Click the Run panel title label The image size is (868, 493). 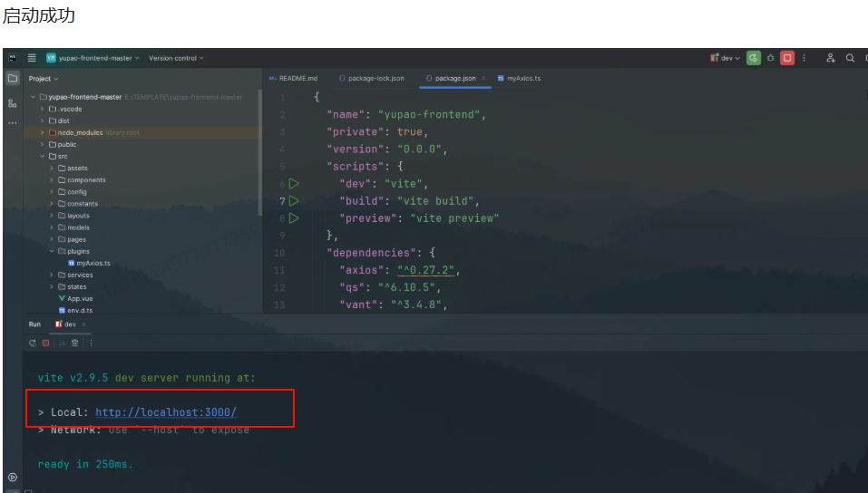click(x=34, y=324)
